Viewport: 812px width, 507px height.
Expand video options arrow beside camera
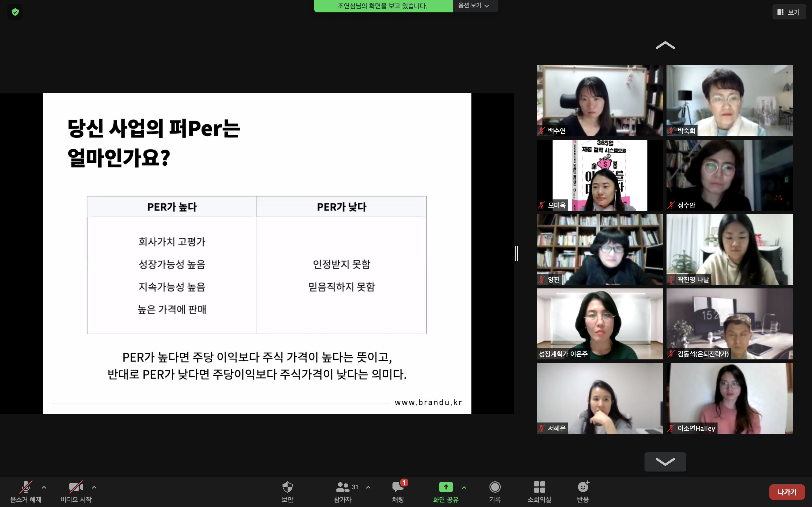coord(94,487)
